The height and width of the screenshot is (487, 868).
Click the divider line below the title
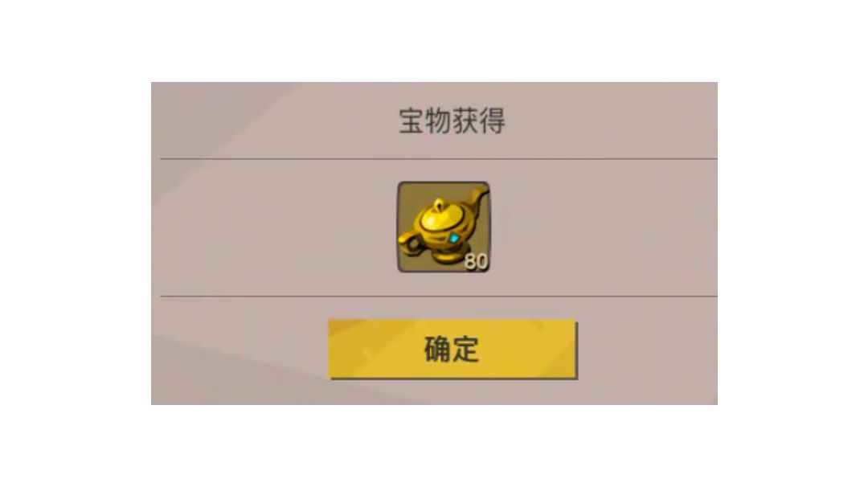click(439, 159)
